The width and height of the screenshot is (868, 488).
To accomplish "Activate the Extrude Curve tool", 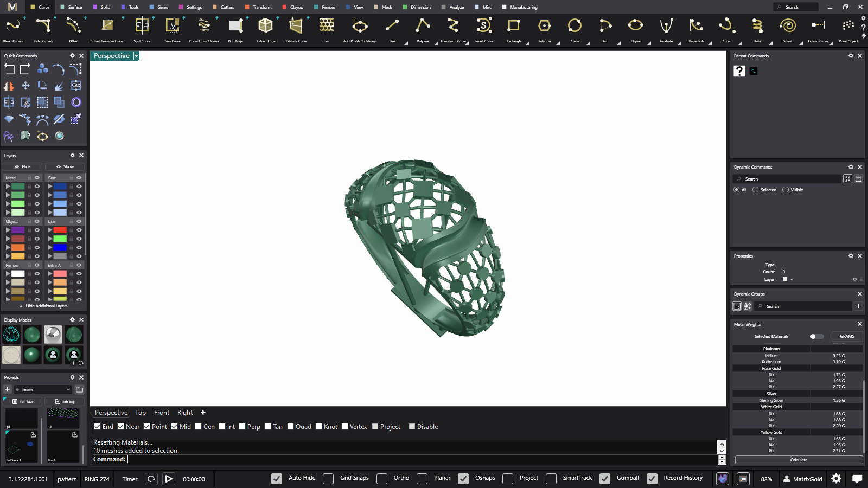I will 296,29.
